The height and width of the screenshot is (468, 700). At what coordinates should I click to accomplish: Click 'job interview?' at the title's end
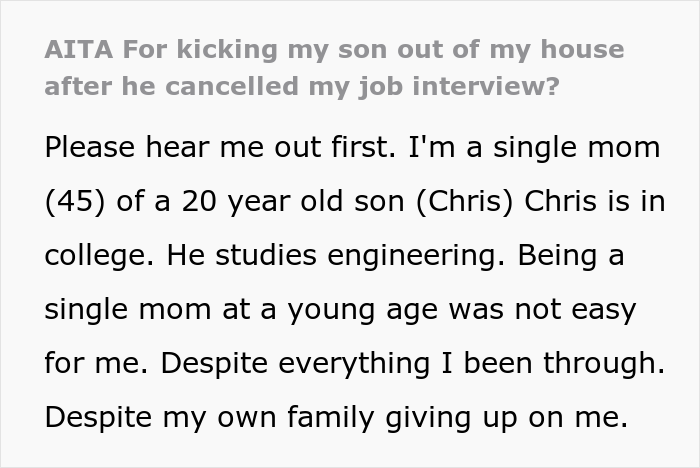tap(457, 87)
